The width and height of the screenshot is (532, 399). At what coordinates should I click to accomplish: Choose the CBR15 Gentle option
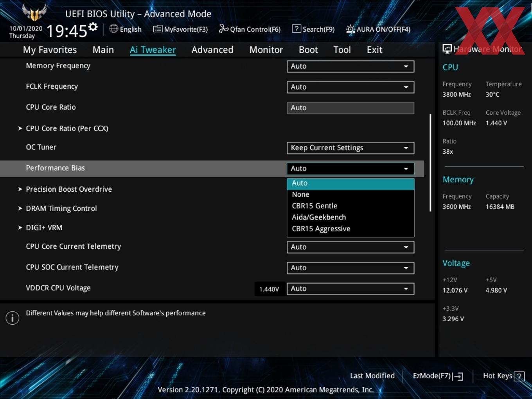pyautogui.click(x=350, y=206)
